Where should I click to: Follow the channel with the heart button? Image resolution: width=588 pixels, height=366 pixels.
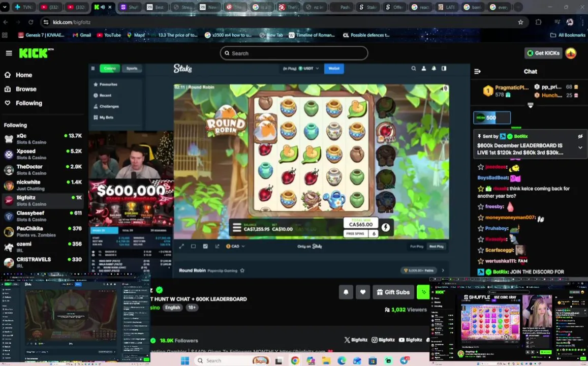363,292
